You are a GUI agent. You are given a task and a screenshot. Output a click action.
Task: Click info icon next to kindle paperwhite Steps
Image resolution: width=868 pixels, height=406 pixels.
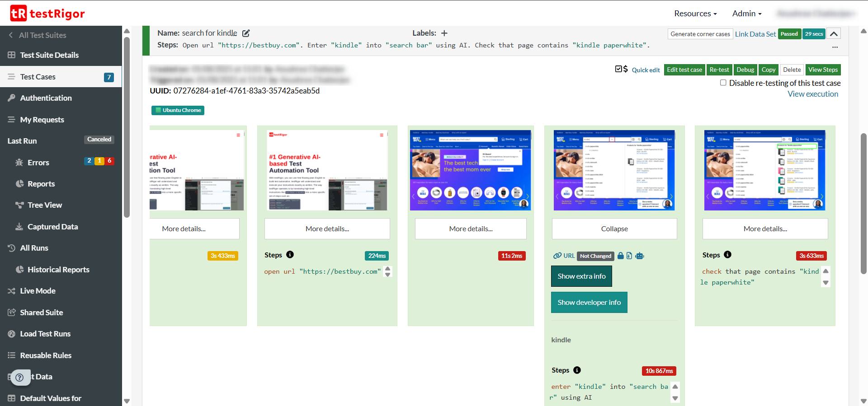point(727,255)
